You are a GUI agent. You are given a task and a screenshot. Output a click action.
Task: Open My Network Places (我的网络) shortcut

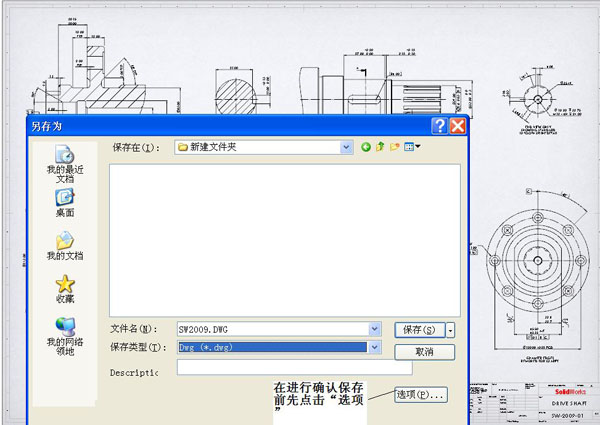pyautogui.click(x=65, y=337)
